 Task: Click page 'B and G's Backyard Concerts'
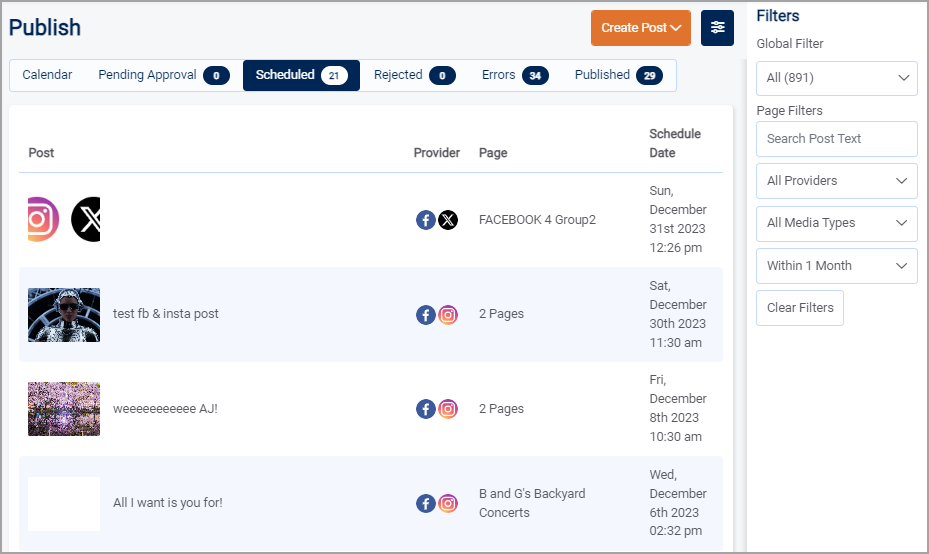532,503
